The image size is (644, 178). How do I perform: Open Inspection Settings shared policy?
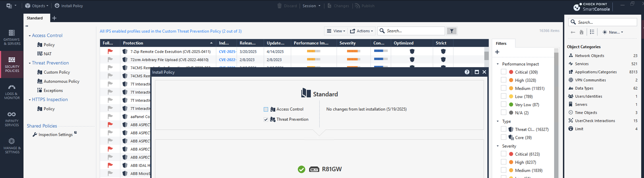pyautogui.click(x=55, y=134)
